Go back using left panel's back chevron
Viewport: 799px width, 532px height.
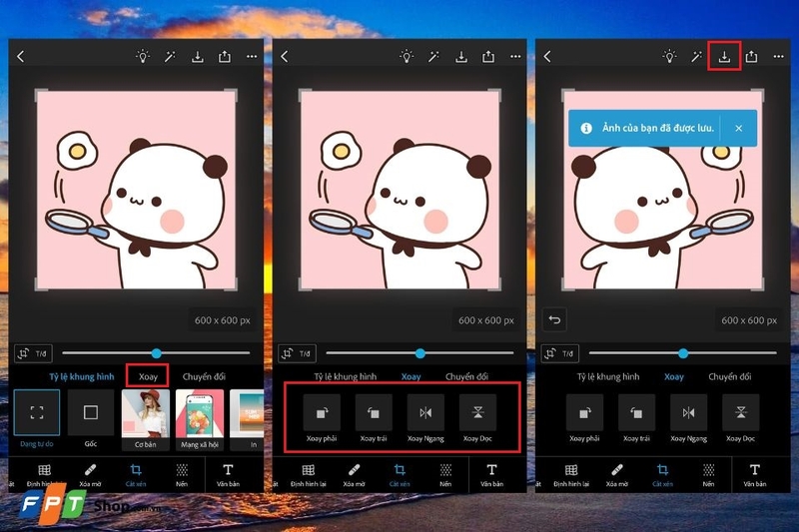21,57
